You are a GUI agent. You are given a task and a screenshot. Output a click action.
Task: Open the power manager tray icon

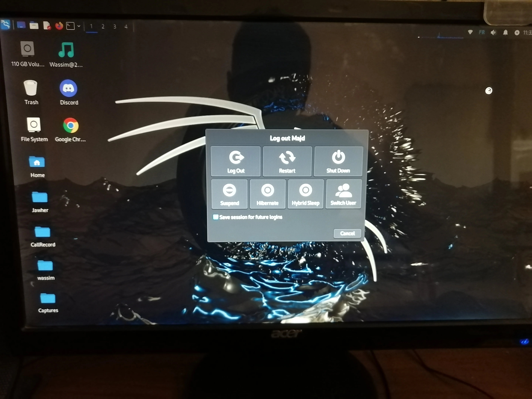pyautogui.click(x=517, y=33)
